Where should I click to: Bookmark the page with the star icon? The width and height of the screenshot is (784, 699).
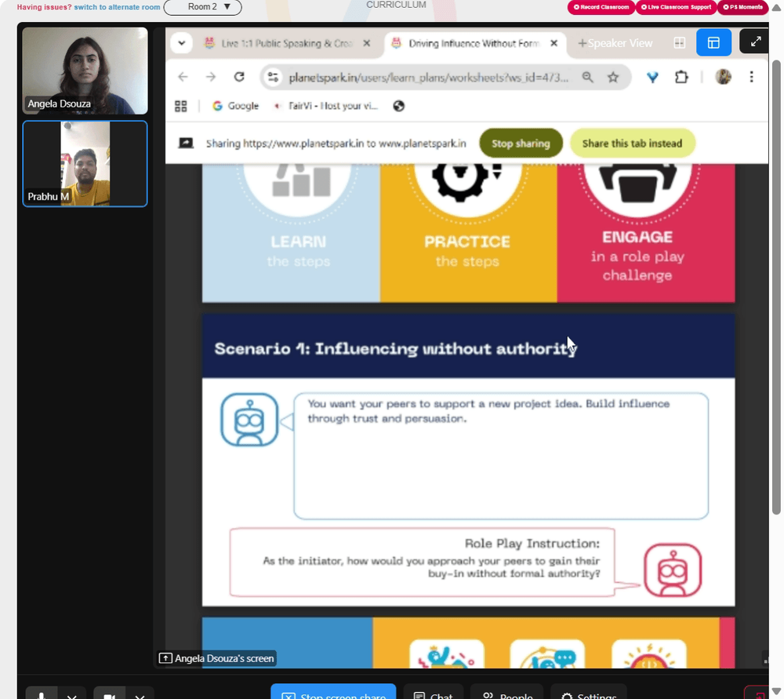pos(613,77)
